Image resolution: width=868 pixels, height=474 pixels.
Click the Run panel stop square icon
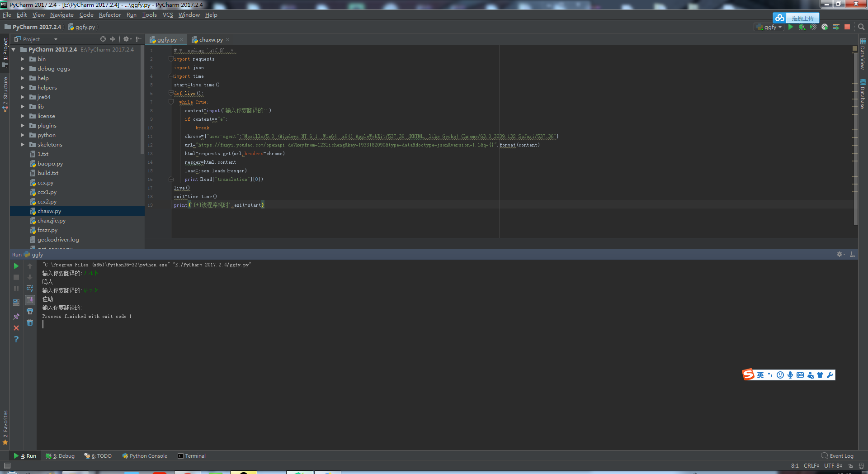coord(16,277)
